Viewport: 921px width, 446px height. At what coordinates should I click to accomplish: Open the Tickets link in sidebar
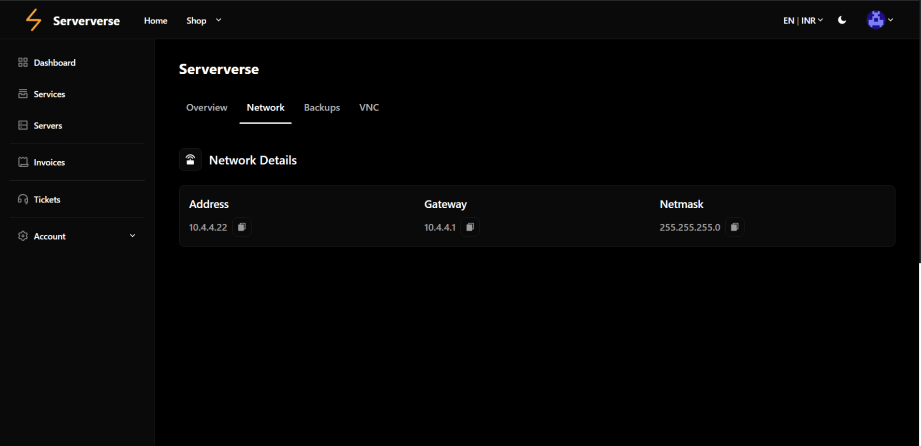pos(47,199)
